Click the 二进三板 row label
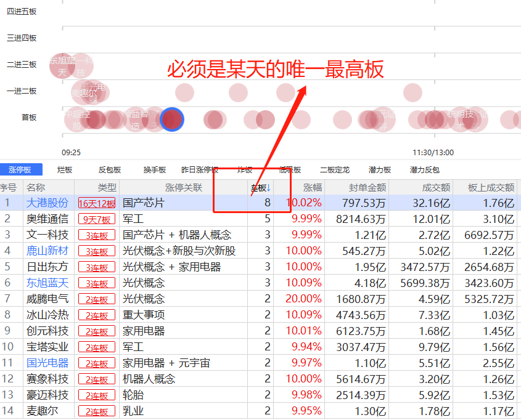 22,65
